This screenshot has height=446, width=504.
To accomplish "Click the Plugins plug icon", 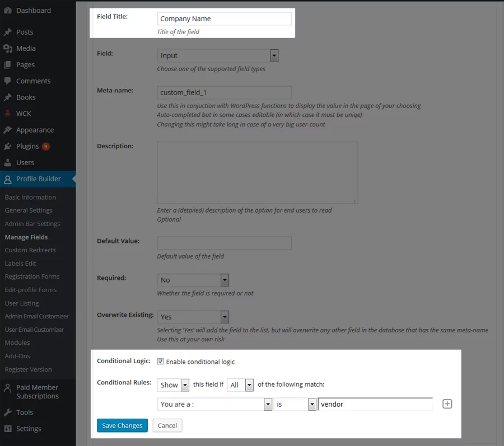I will point(8,146).
